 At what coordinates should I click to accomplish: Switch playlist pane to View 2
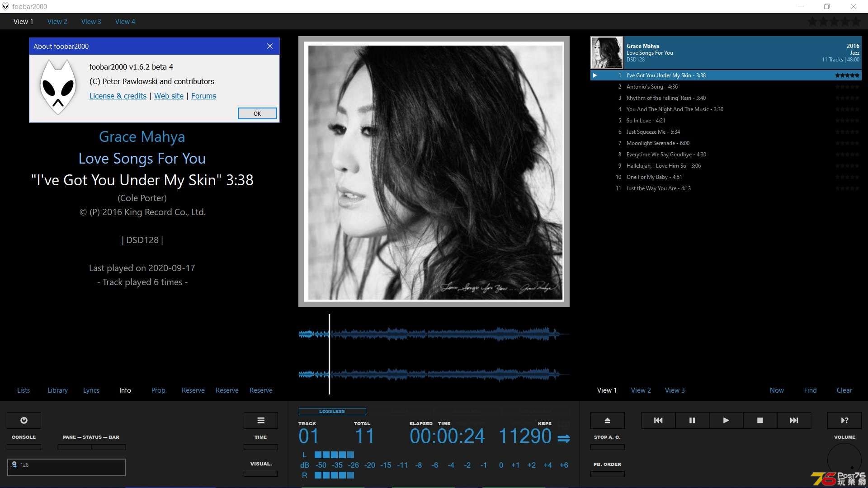pyautogui.click(x=641, y=390)
